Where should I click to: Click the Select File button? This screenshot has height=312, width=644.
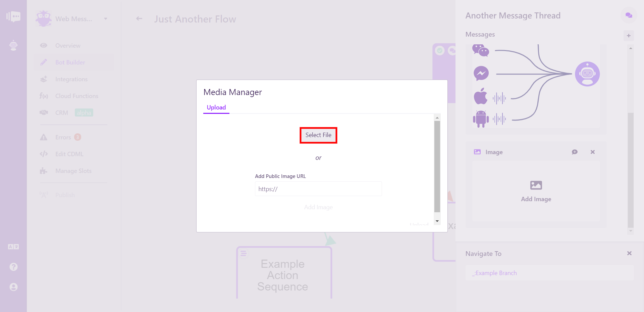click(x=318, y=135)
